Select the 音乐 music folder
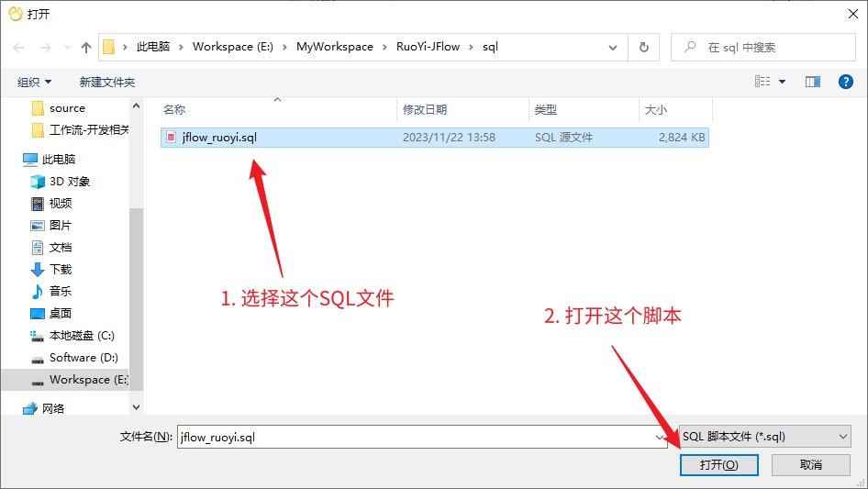 (x=60, y=292)
